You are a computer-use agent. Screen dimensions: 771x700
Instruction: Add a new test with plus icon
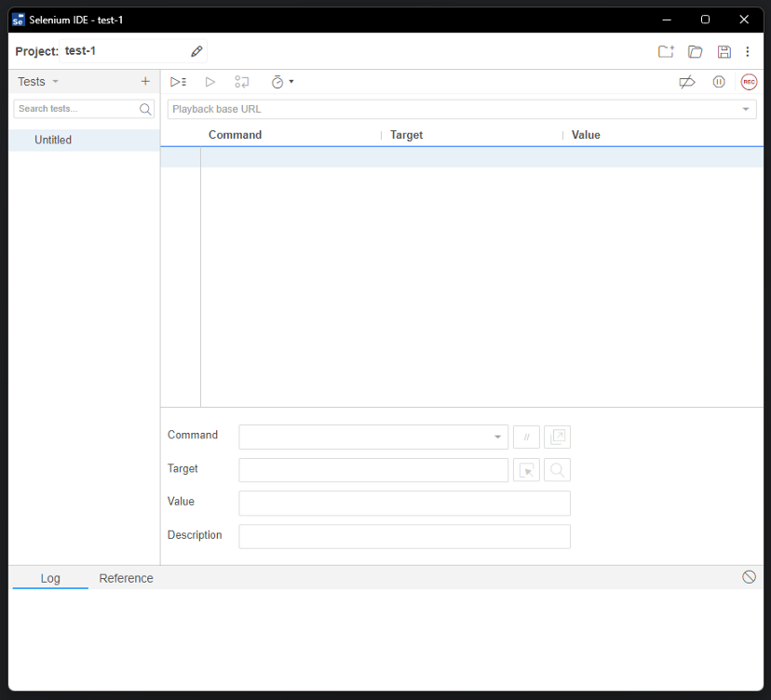point(145,81)
